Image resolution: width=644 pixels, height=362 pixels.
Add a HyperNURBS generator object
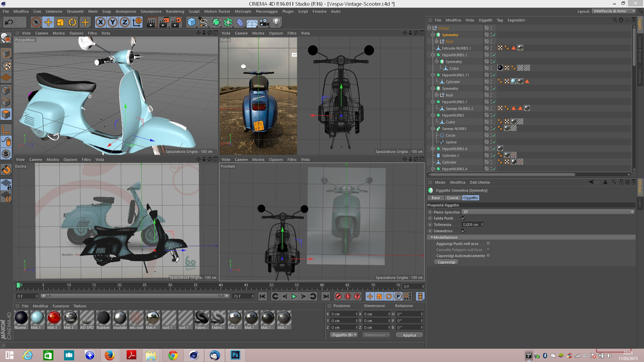click(x=216, y=22)
